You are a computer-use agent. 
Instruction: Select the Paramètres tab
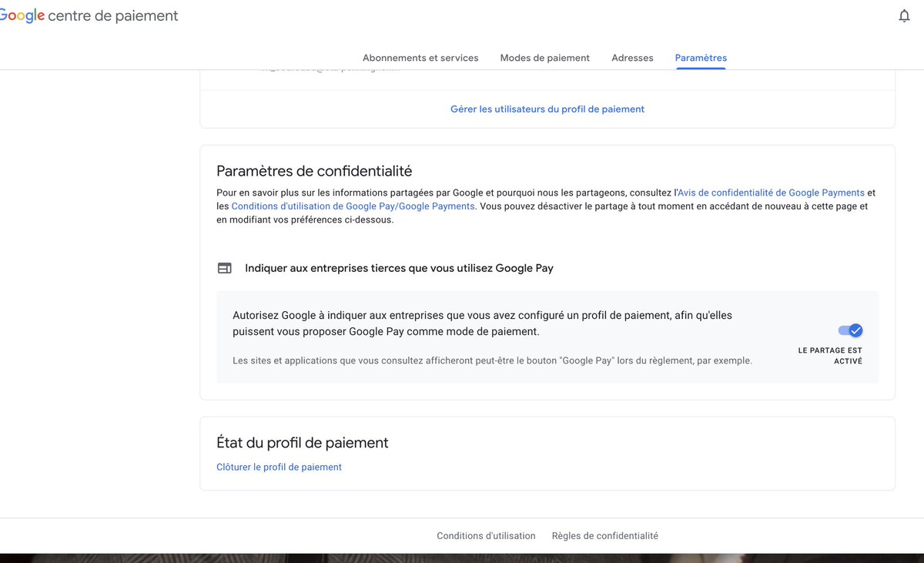click(x=701, y=58)
